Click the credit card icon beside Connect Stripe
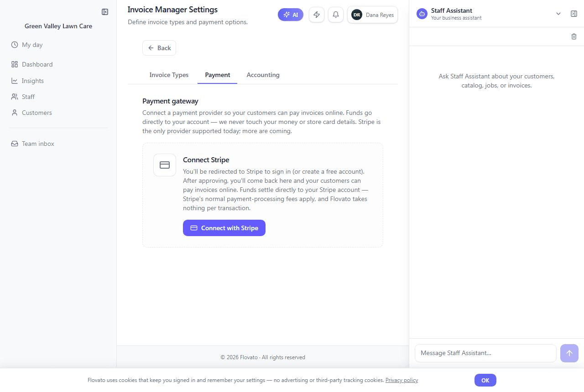The height and width of the screenshot is (392, 584). [165, 165]
